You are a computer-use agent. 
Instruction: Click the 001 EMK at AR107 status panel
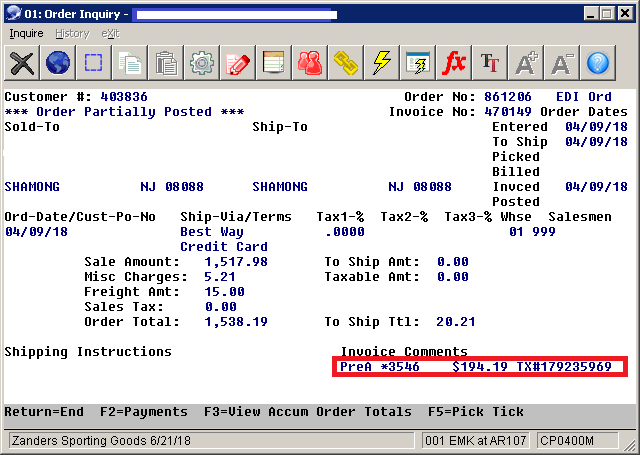(x=475, y=441)
